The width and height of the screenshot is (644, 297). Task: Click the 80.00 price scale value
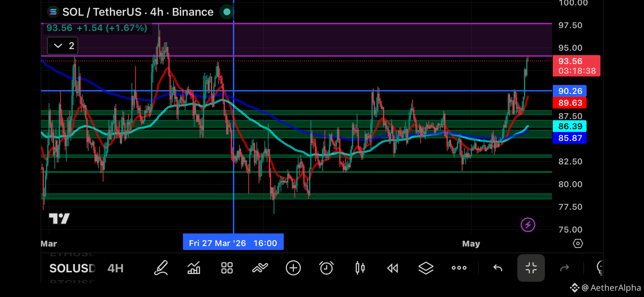(x=570, y=184)
